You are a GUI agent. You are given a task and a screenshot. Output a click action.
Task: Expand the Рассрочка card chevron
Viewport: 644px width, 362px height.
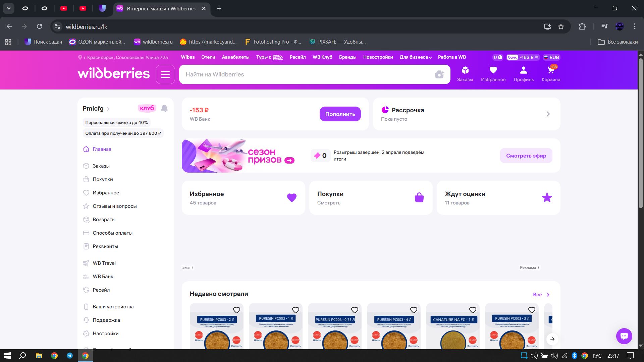pyautogui.click(x=548, y=114)
